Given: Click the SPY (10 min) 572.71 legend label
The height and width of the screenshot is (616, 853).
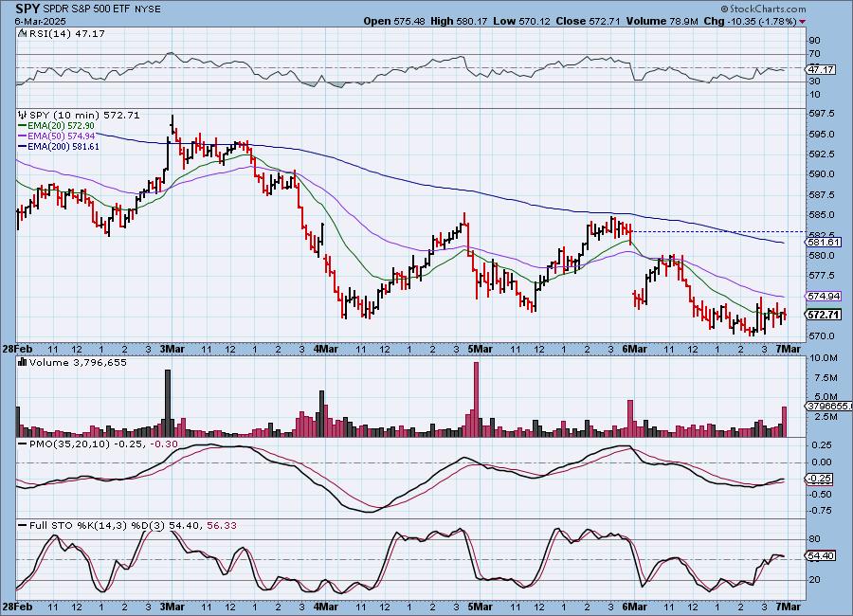Looking at the screenshot, I should pyautogui.click(x=84, y=116).
